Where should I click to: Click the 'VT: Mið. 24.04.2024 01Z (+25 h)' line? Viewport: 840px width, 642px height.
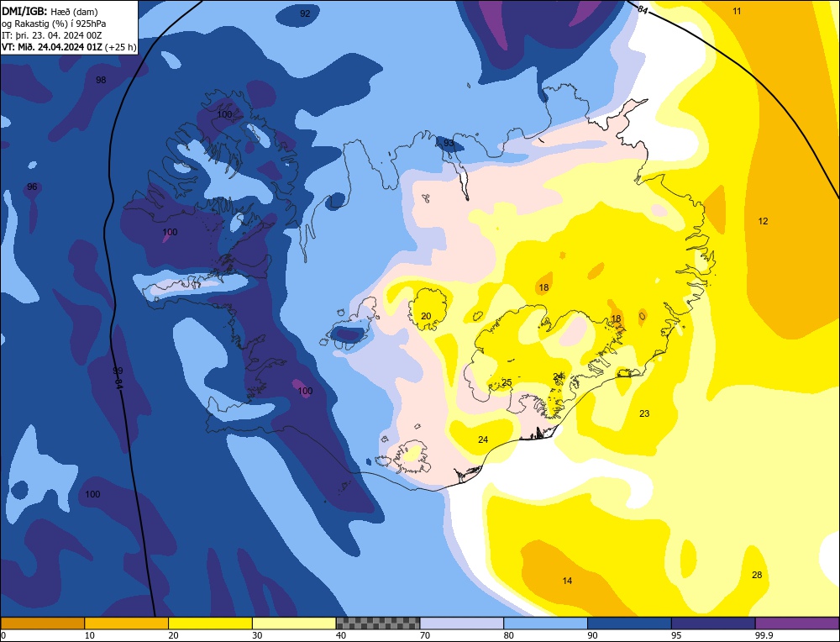click(x=69, y=46)
